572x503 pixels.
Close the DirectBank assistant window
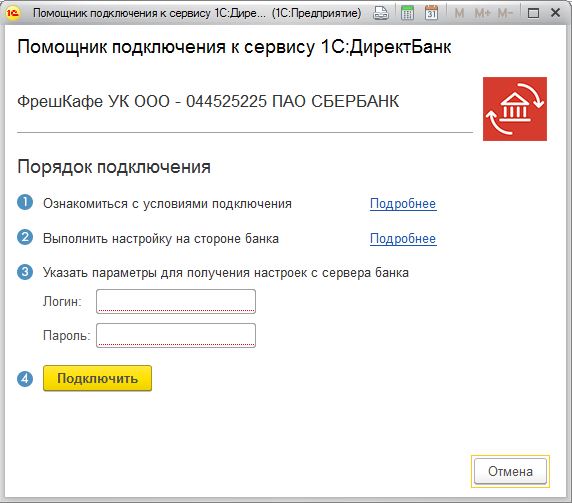click(x=555, y=13)
